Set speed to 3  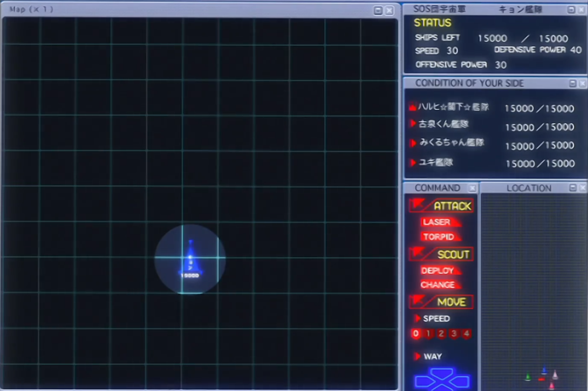[454, 334]
